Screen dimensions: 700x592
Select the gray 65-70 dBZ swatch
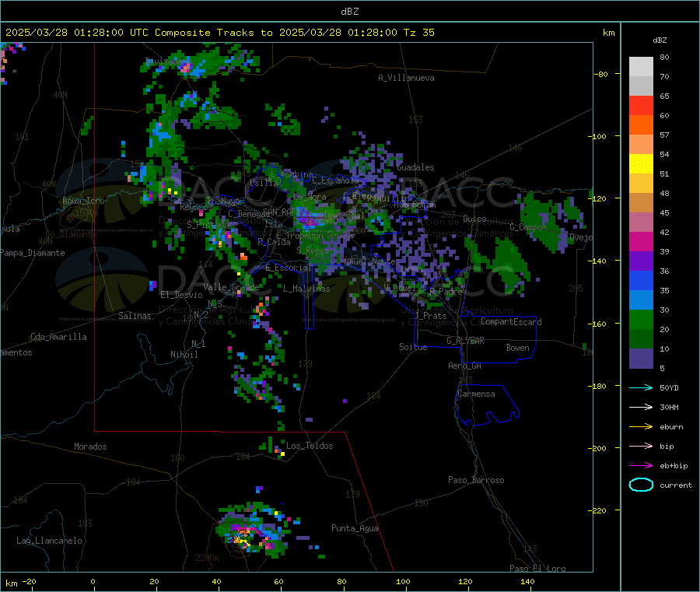[641, 86]
